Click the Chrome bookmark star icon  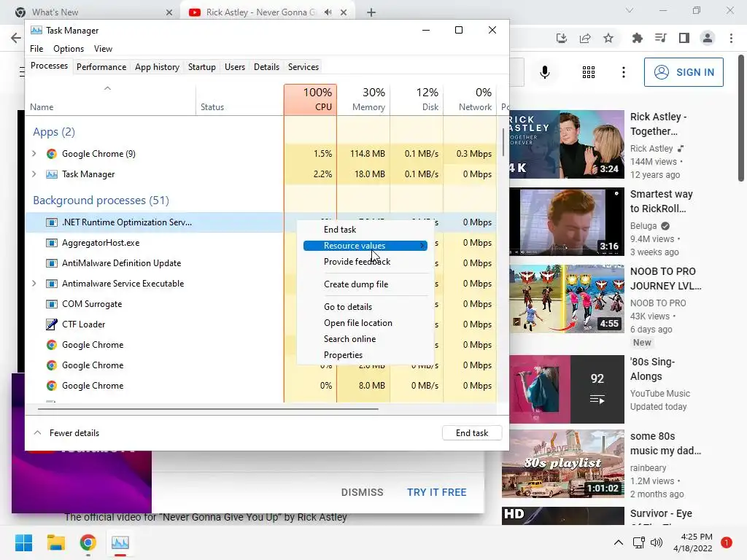608,38
